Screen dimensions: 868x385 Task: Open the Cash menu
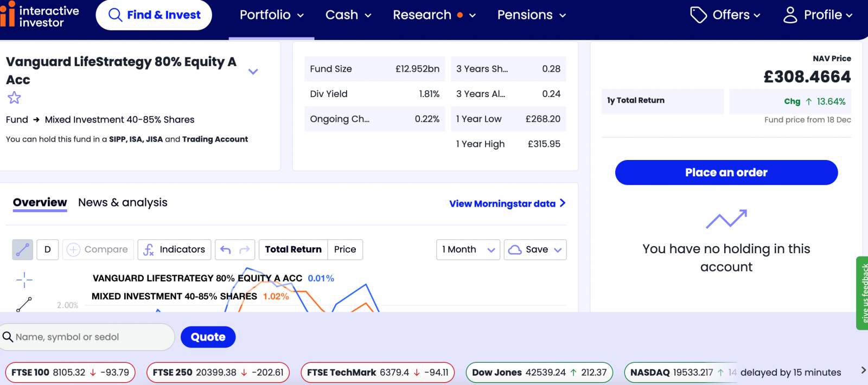click(x=348, y=15)
